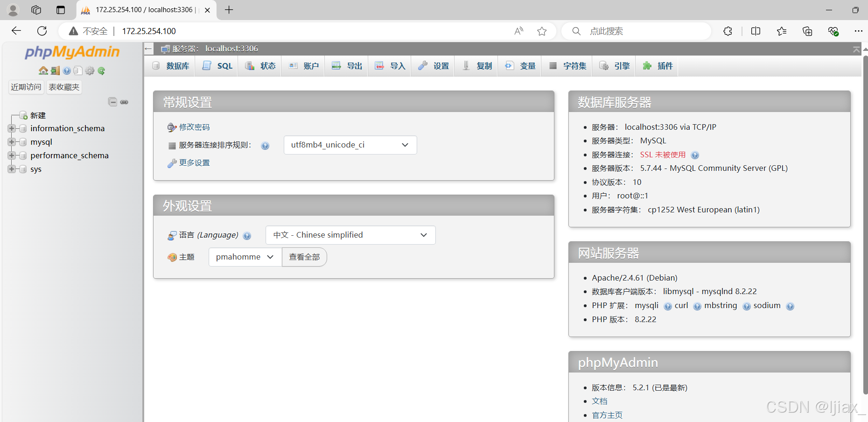The width and height of the screenshot is (868, 422).
Task: Open the 导入 import tab
Action: pos(390,66)
